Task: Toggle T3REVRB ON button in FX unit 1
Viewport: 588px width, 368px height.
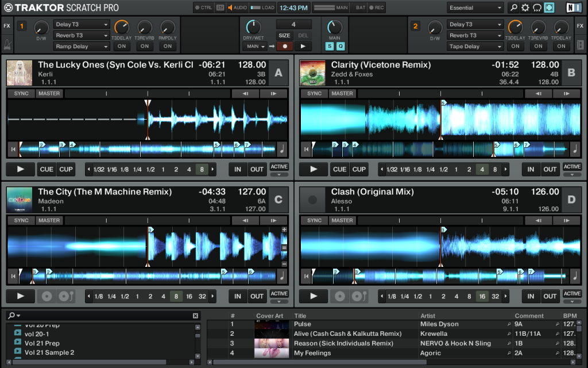Action: [144, 46]
